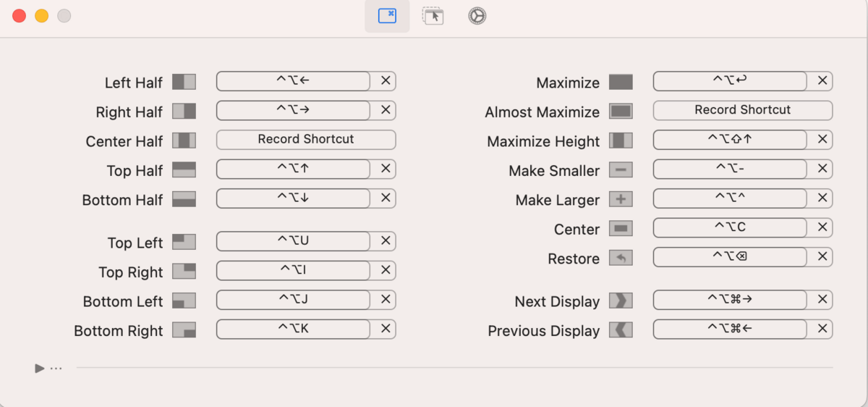Expand the disclosure triangle for more options
868x407 pixels.
tap(40, 369)
